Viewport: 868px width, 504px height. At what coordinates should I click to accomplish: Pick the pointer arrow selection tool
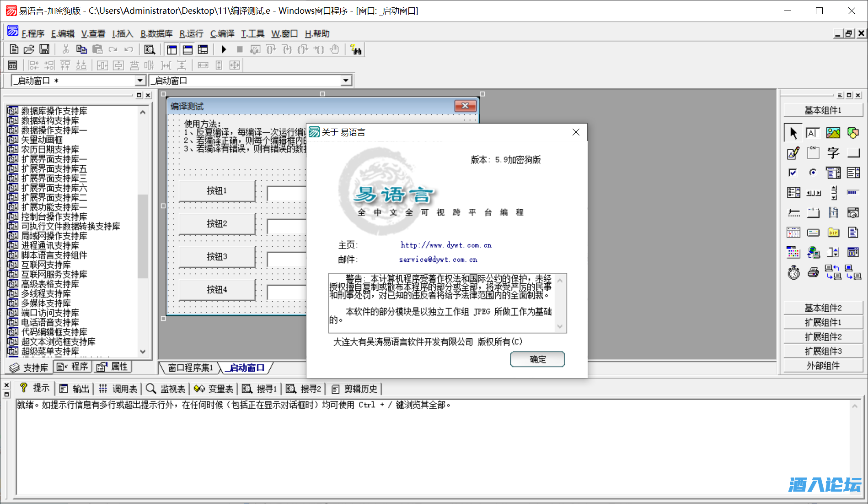click(793, 133)
